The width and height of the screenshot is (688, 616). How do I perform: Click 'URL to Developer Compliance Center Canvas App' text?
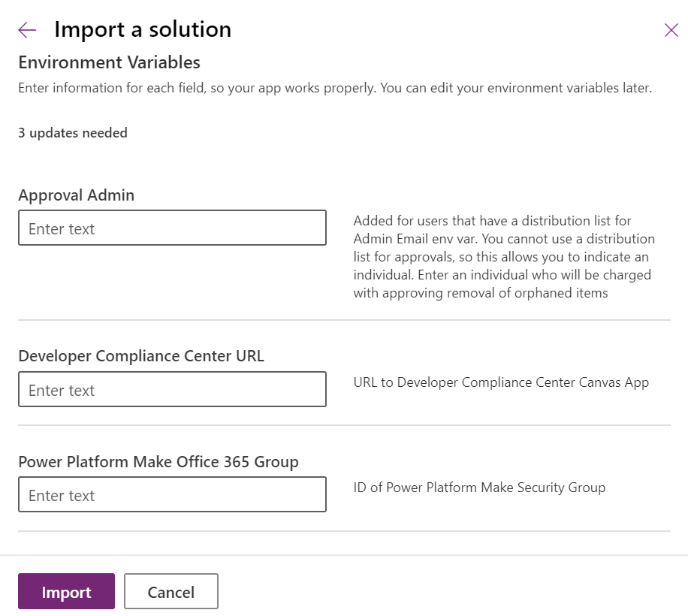[x=501, y=382]
